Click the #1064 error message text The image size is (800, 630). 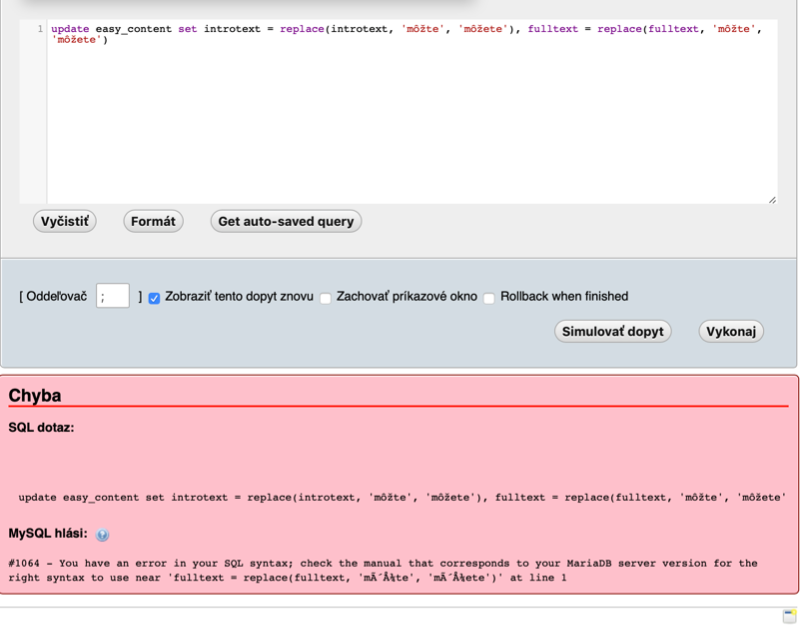point(380,570)
